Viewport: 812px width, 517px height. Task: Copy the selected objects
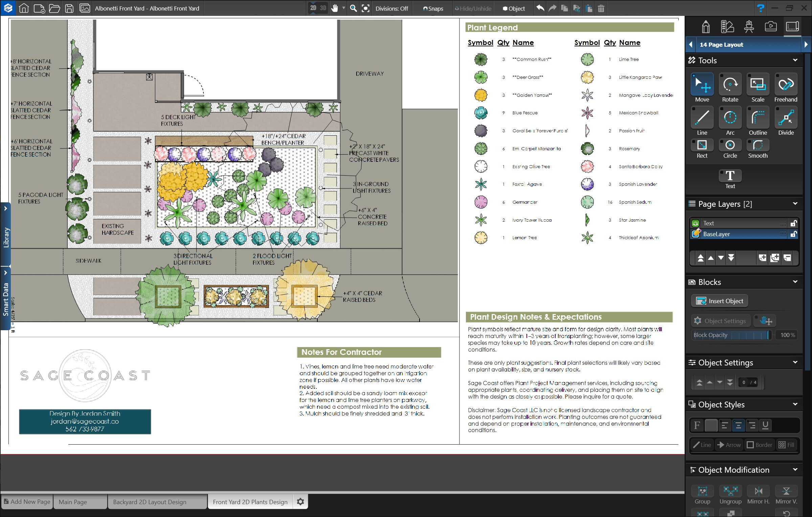tap(564, 8)
